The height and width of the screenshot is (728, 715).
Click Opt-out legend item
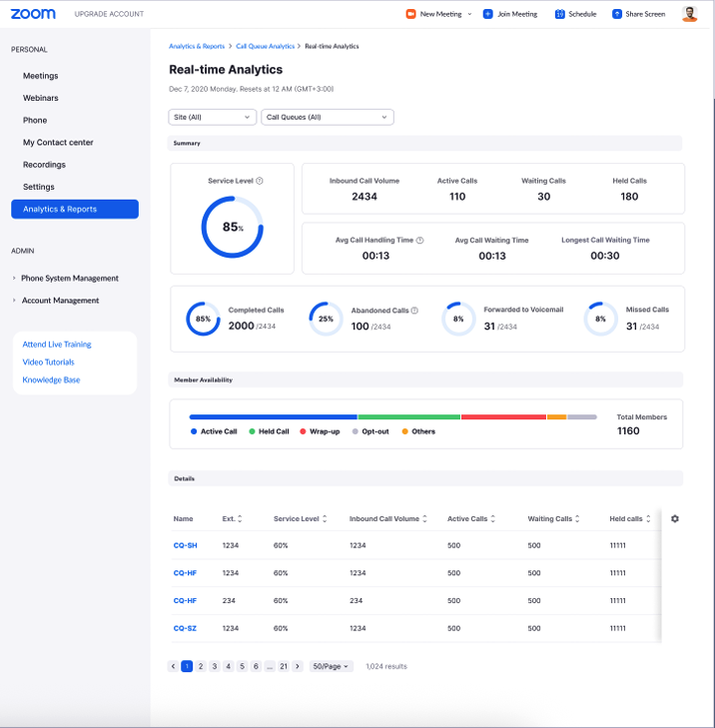pyautogui.click(x=370, y=431)
